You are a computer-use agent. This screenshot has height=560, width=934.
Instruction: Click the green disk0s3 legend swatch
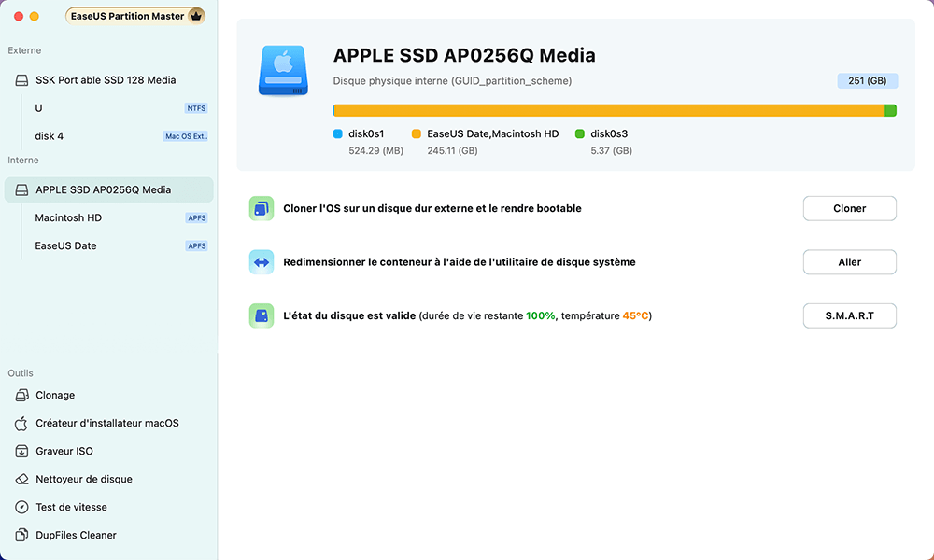coord(580,133)
